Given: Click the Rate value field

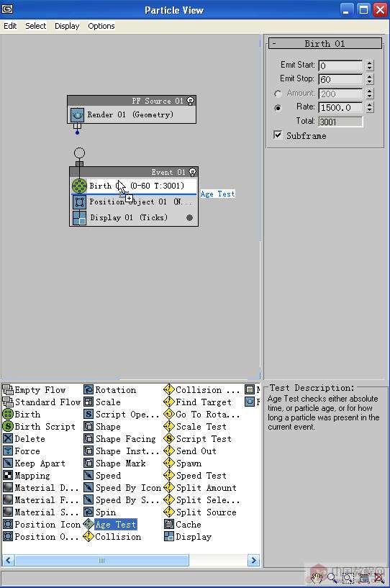Looking at the screenshot, I should [x=340, y=108].
